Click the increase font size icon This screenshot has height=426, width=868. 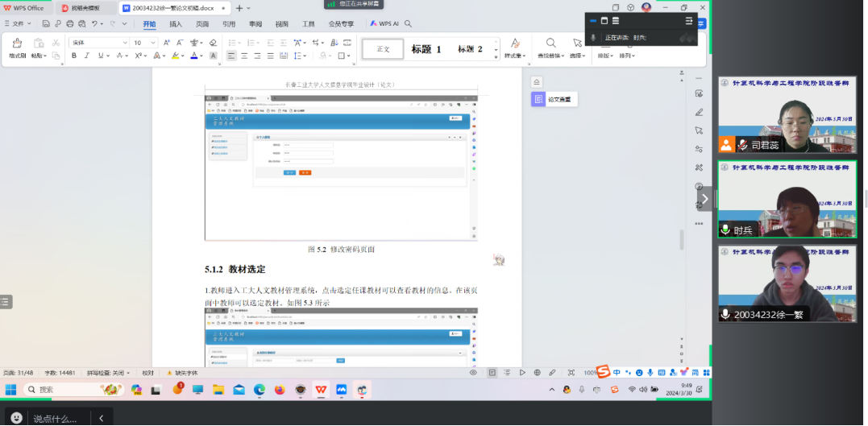[x=165, y=43]
